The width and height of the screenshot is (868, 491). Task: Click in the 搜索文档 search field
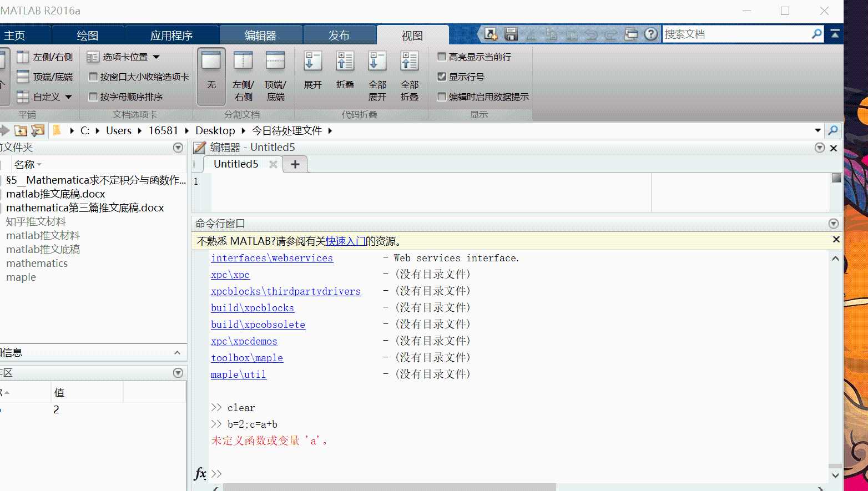click(x=736, y=34)
